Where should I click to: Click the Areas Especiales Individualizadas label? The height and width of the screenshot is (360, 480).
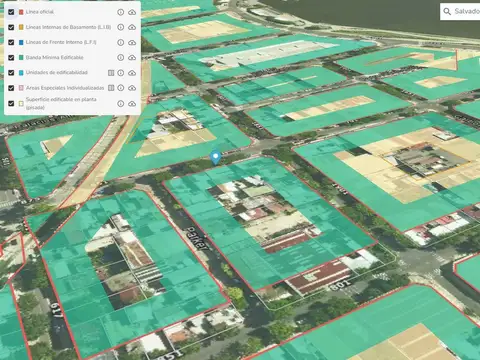click(65, 88)
